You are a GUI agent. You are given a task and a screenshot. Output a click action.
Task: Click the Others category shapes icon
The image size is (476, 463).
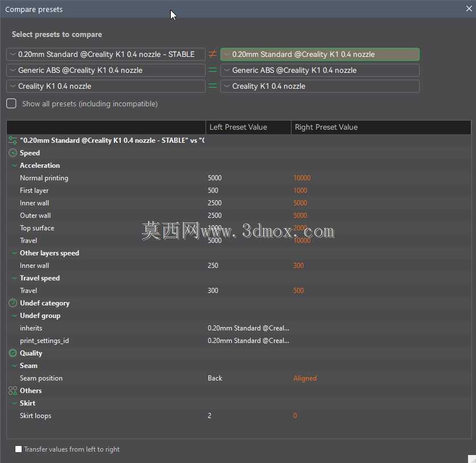pos(13,391)
